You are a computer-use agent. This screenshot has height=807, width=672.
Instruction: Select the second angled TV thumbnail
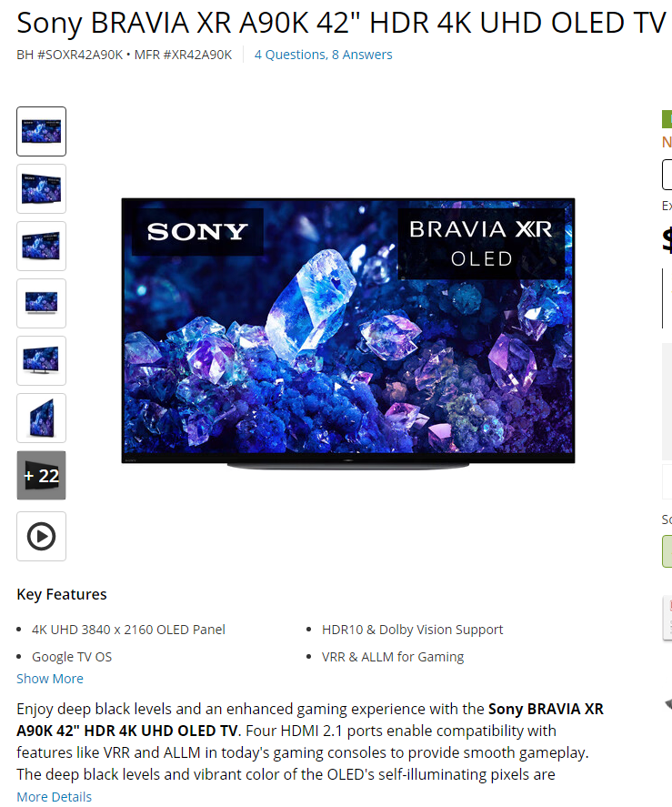point(41,189)
